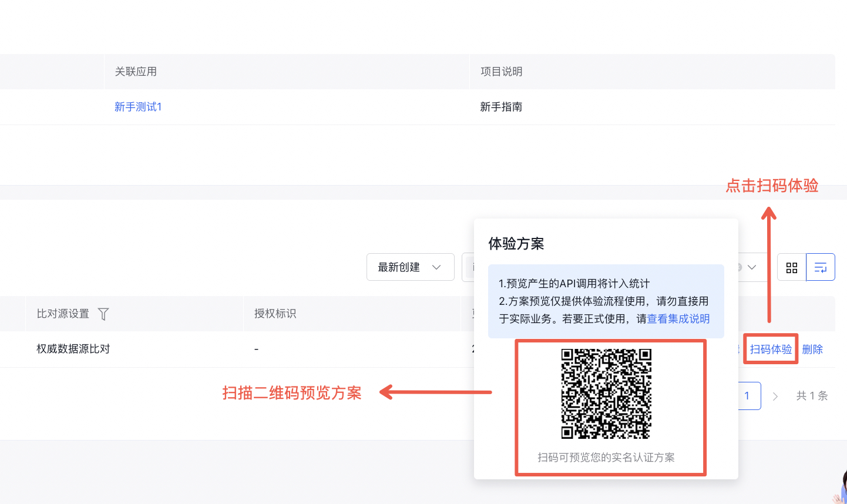The image size is (847, 504).
Task: Open the assistant avatar in bottom-right corner
Action: tap(840, 489)
